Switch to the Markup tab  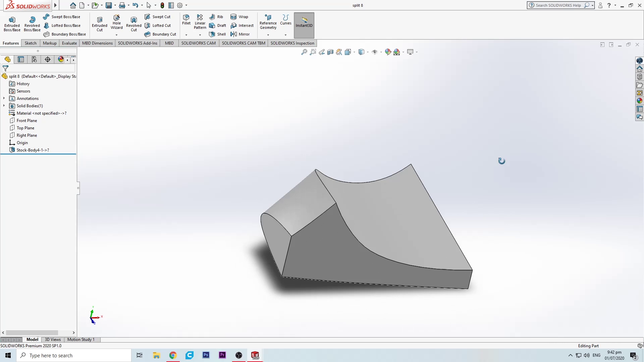[50, 43]
